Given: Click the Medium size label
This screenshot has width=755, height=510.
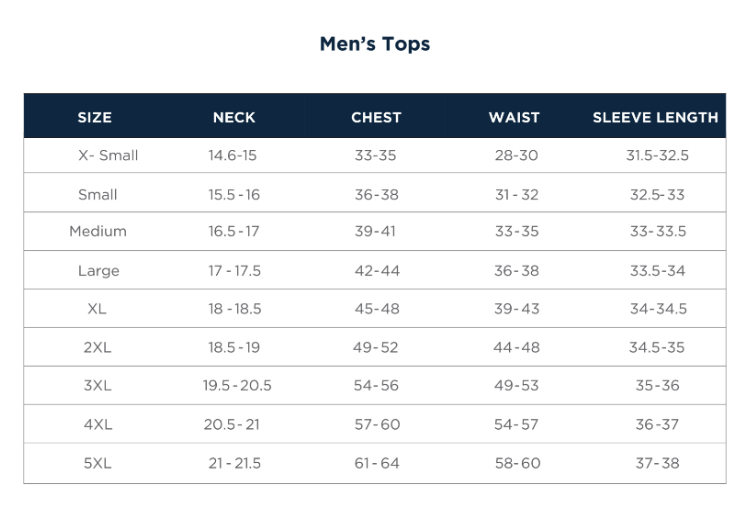Looking at the screenshot, I should click(98, 231).
